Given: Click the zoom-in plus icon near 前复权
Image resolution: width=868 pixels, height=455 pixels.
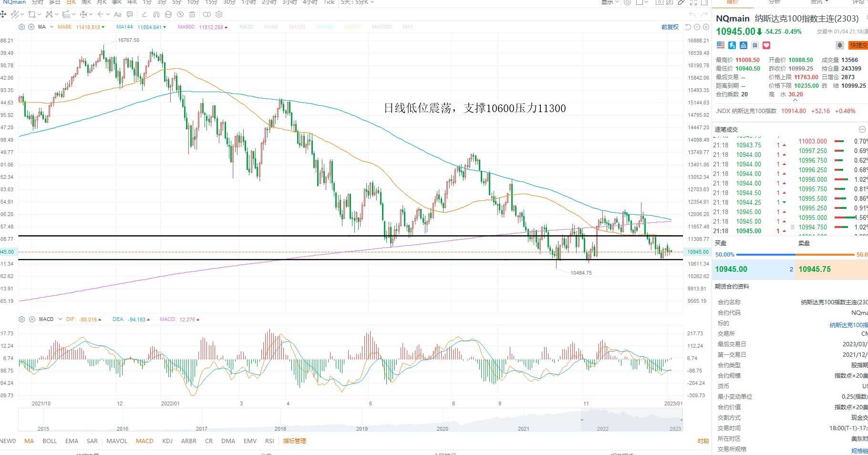Looking at the screenshot, I should [706, 27].
